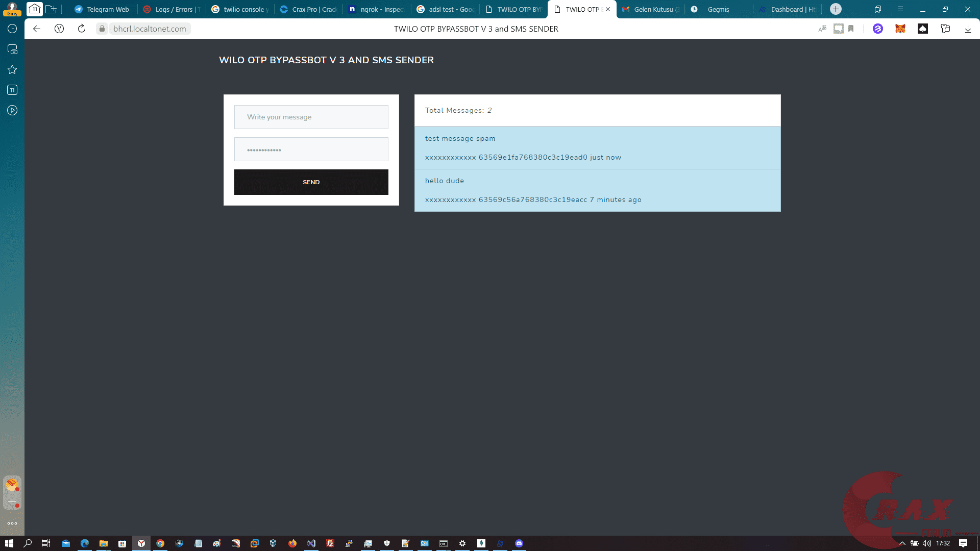Open Bookmarks via the sidebar star icon
Image resolution: width=980 pixels, height=551 pixels.
point(12,69)
